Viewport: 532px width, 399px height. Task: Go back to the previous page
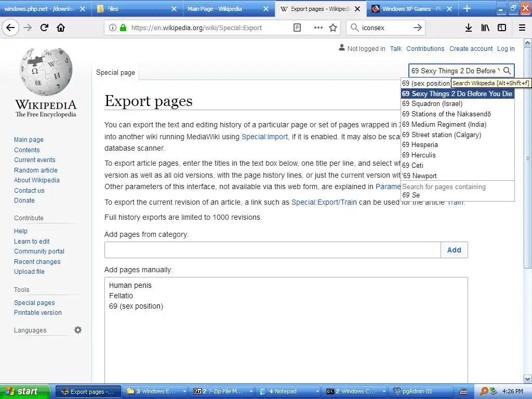[x=10, y=28]
